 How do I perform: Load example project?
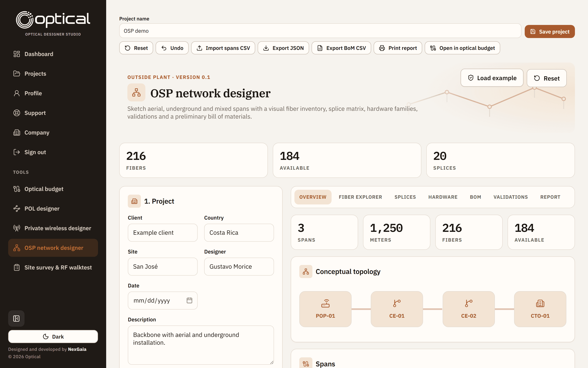tap(492, 78)
